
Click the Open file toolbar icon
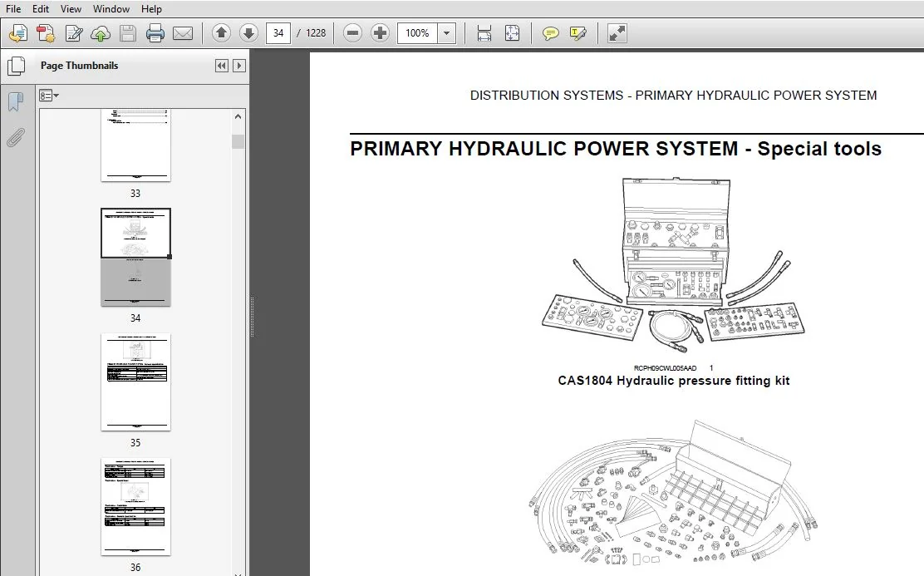pyautogui.click(x=17, y=33)
